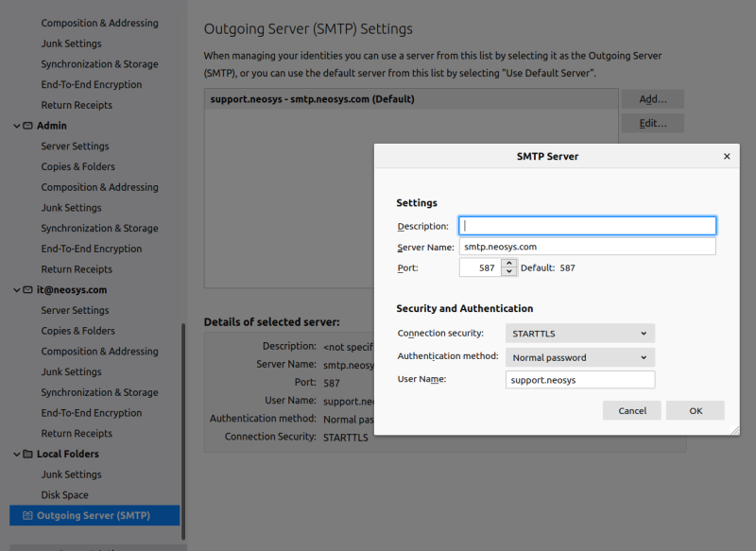Cancel the SMTP Server dialog
This screenshot has width=756, height=551.
pos(631,411)
